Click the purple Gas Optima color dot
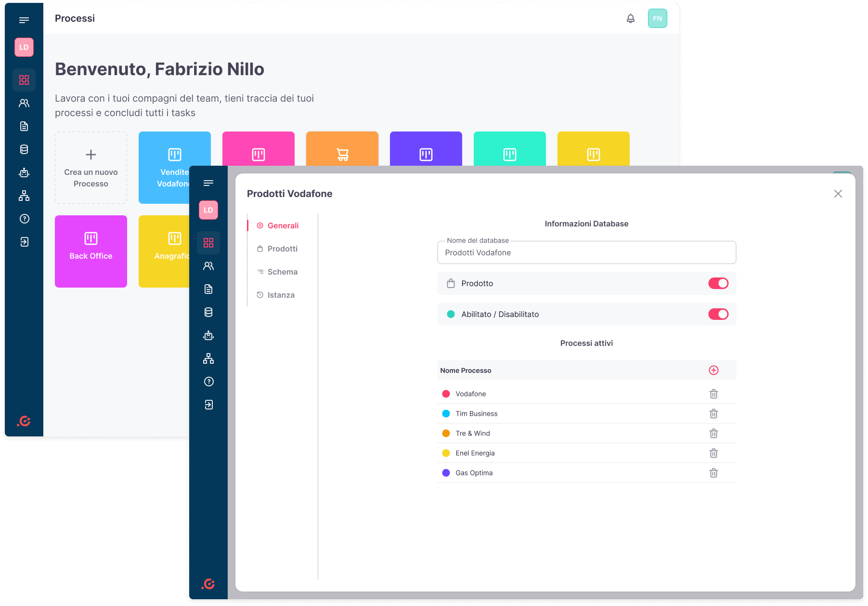The width and height of the screenshot is (868, 606). pos(446,473)
